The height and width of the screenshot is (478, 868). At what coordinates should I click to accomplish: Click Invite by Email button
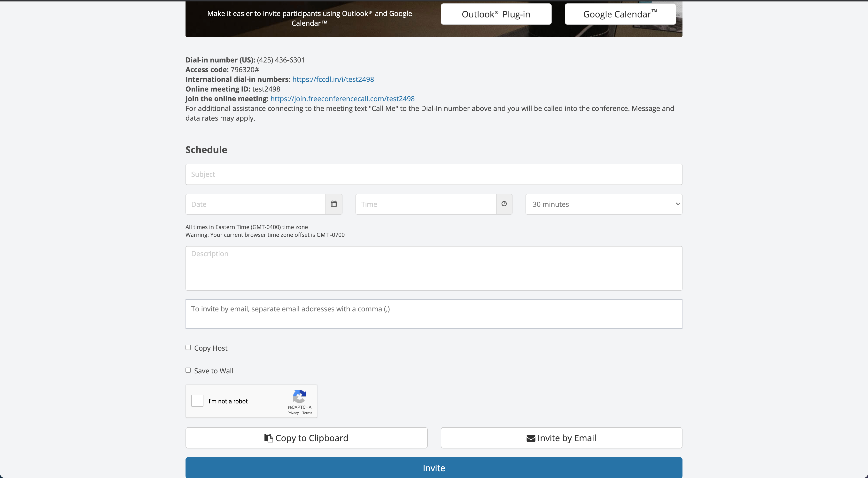(561, 438)
